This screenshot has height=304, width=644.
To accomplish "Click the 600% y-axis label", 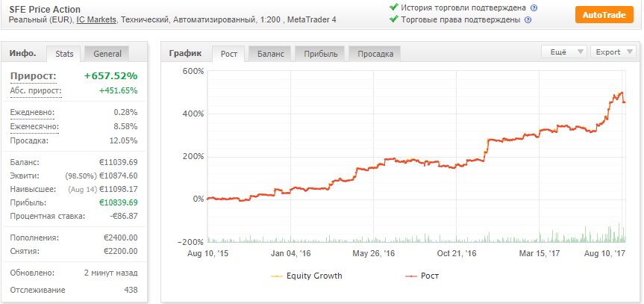I will coord(193,71).
